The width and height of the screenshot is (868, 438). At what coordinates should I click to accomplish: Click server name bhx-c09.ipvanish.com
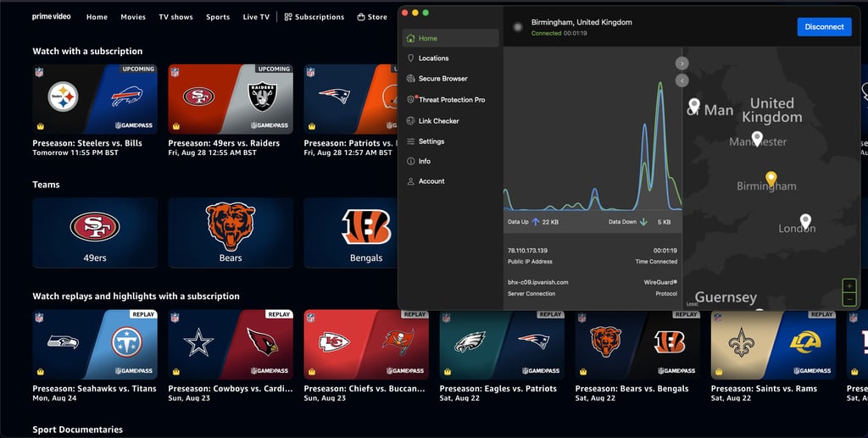tap(538, 282)
